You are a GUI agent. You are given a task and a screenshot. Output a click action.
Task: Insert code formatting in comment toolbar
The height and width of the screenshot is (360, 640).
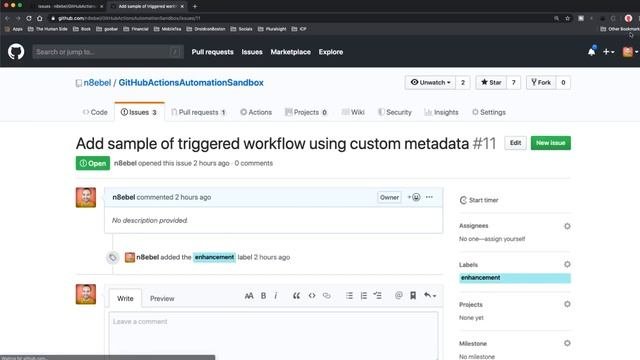click(312, 296)
